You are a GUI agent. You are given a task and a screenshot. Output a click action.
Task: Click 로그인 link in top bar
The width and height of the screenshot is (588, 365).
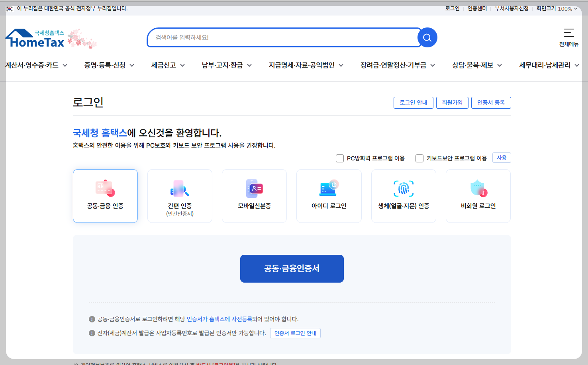(453, 8)
